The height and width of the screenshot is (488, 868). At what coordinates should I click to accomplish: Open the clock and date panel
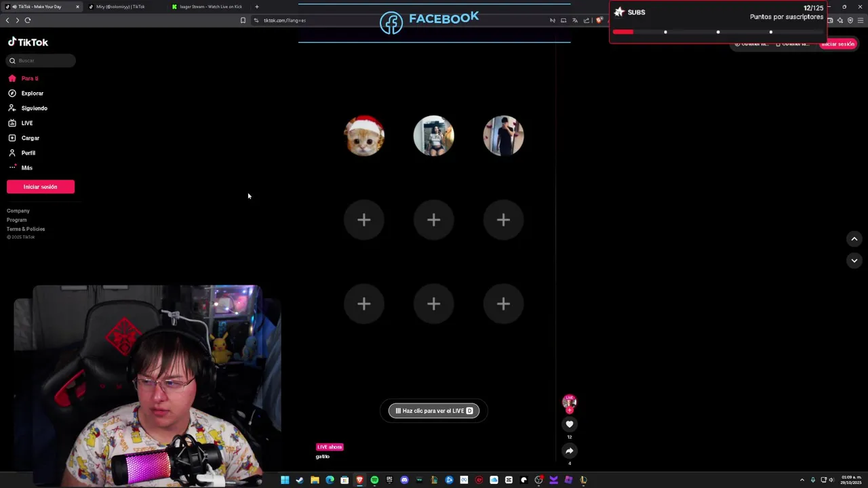point(852,480)
